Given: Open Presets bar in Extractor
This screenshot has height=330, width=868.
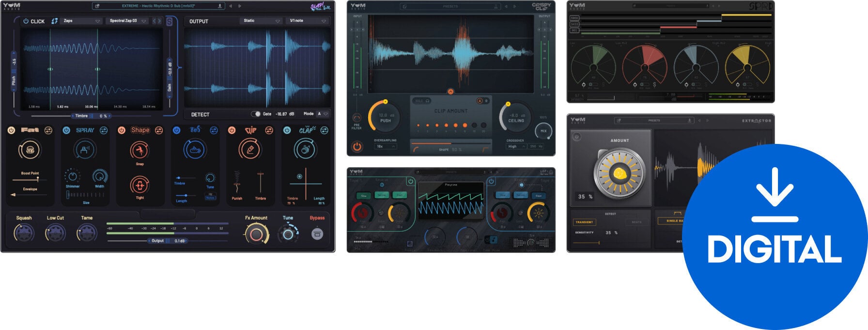Looking at the screenshot, I should (x=654, y=120).
